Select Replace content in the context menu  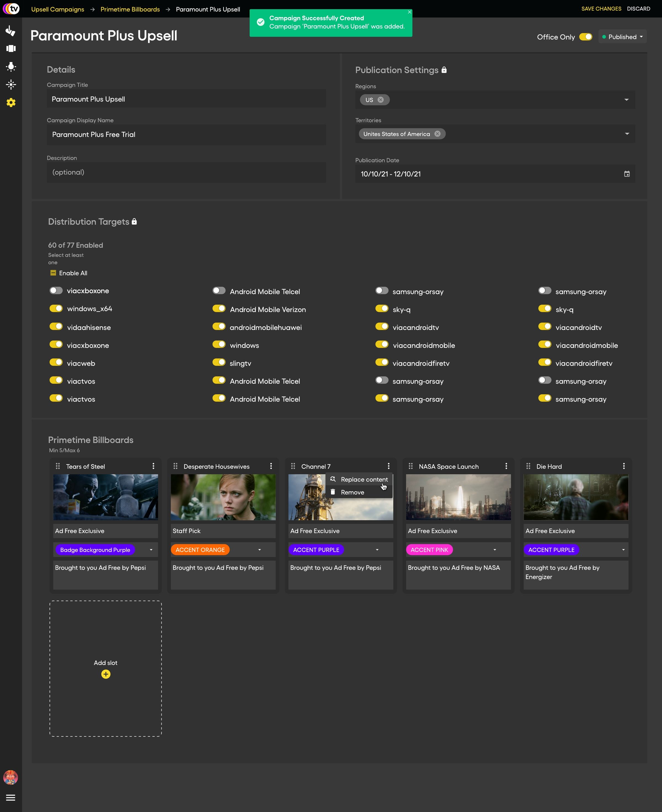click(359, 479)
